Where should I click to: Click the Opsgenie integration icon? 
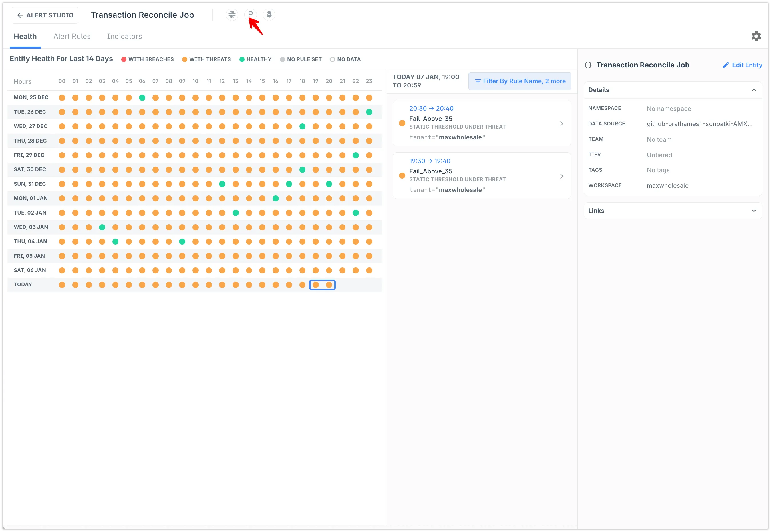point(269,15)
